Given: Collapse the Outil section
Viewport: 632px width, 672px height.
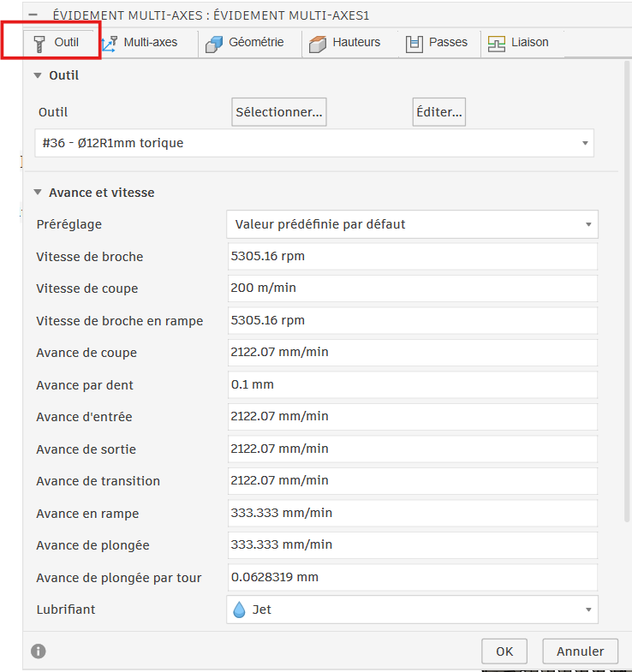Looking at the screenshot, I should tap(37, 75).
